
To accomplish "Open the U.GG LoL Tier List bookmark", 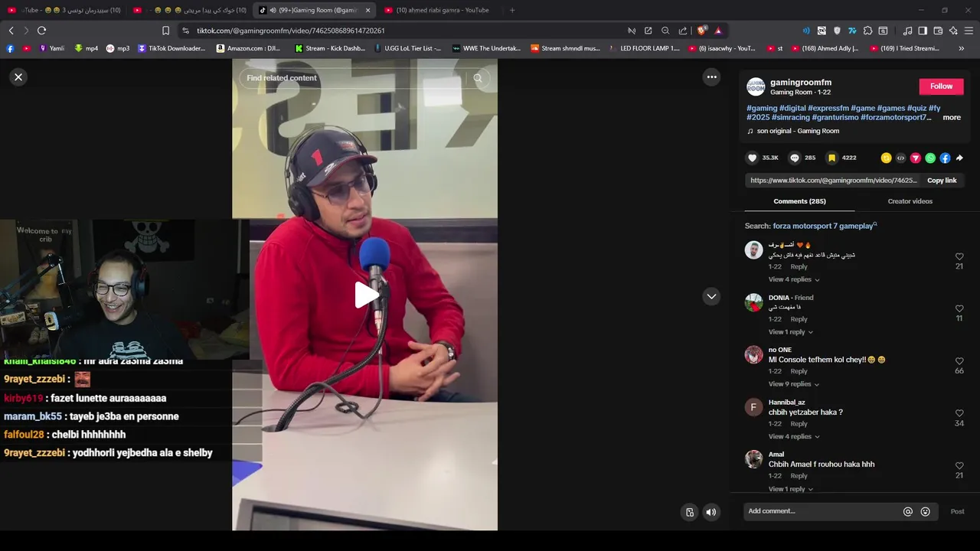I will point(407,48).
